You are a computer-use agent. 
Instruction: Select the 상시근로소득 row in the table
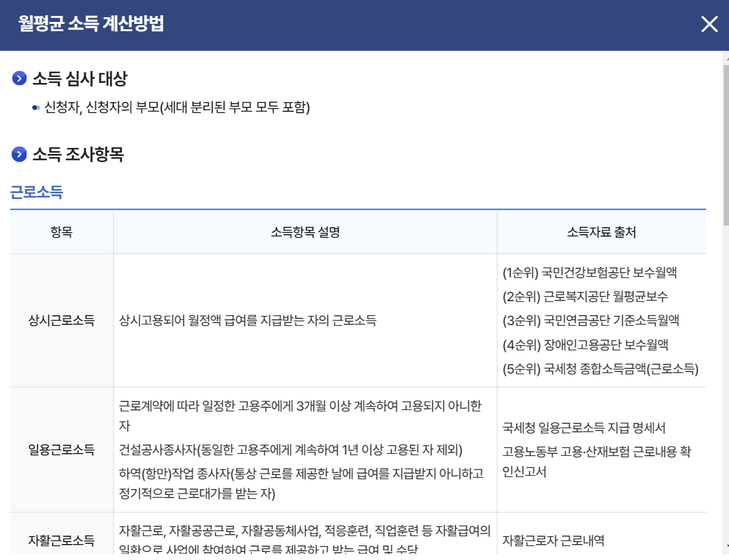[61, 318]
